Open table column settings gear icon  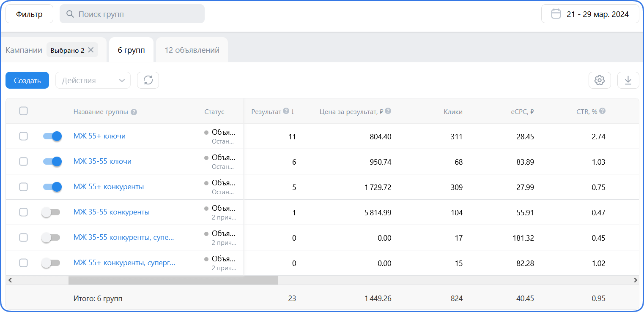pos(600,80)
